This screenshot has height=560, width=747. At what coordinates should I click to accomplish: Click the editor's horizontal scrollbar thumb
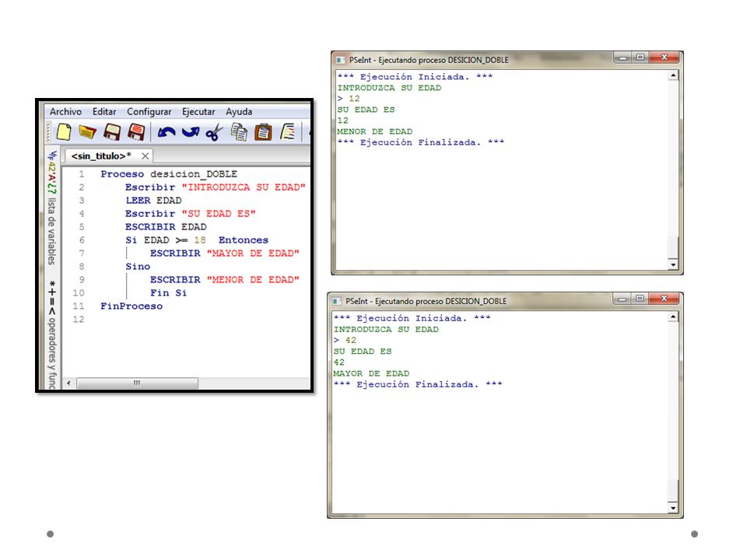click(x=137, y=383)
